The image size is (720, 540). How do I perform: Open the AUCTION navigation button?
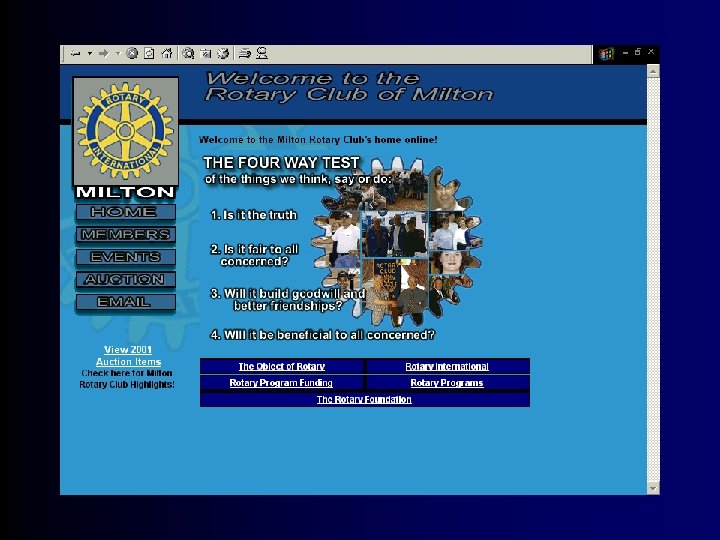point(125,280)
